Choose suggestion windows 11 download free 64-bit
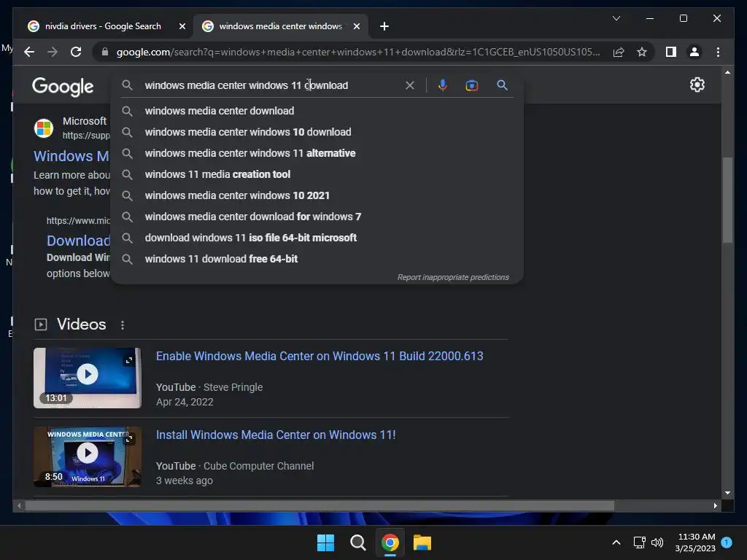 click(317, 259)
